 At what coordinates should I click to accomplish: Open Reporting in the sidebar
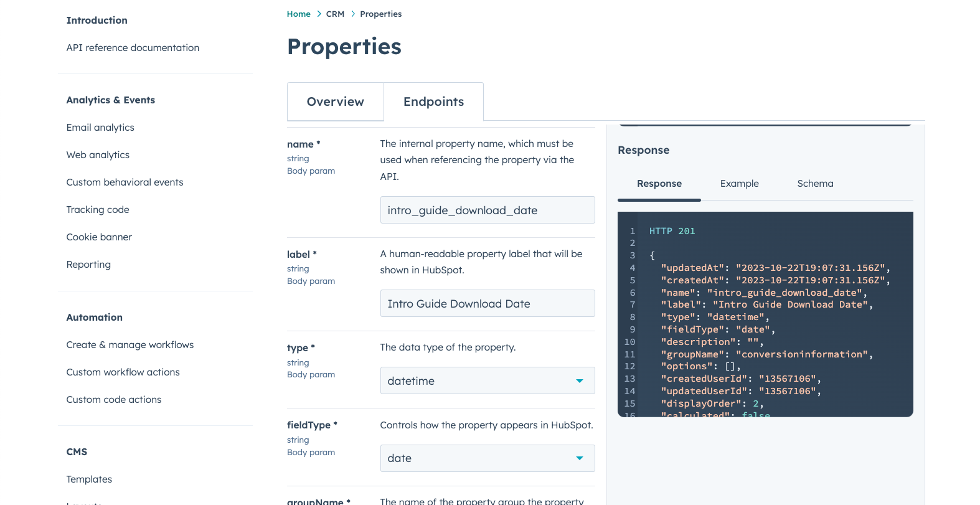[x=88, y=265]
